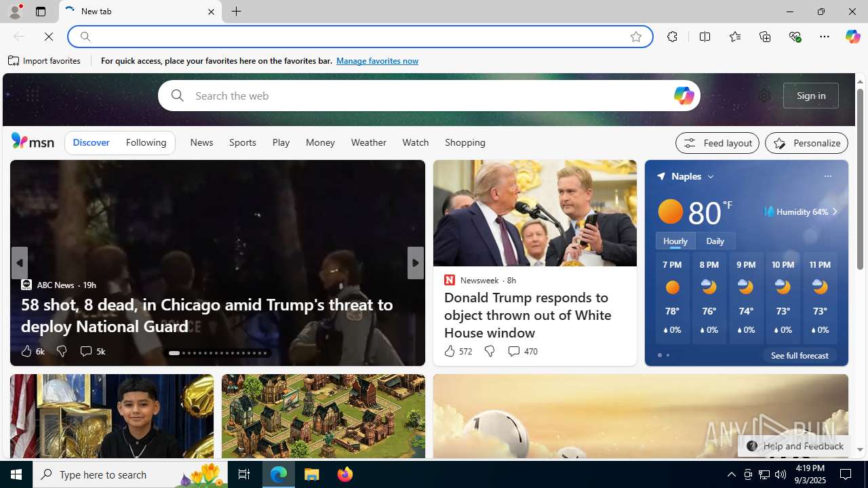Open the Money menu
This screenshot has height=488, width=868.
[320, 142]
